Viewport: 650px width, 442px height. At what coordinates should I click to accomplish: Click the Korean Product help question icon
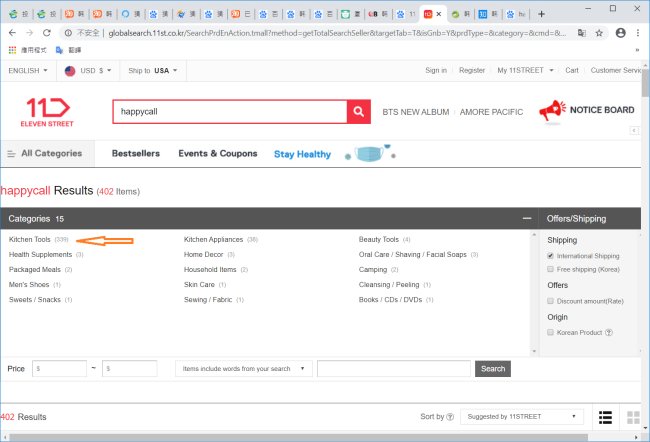[608, 332]
